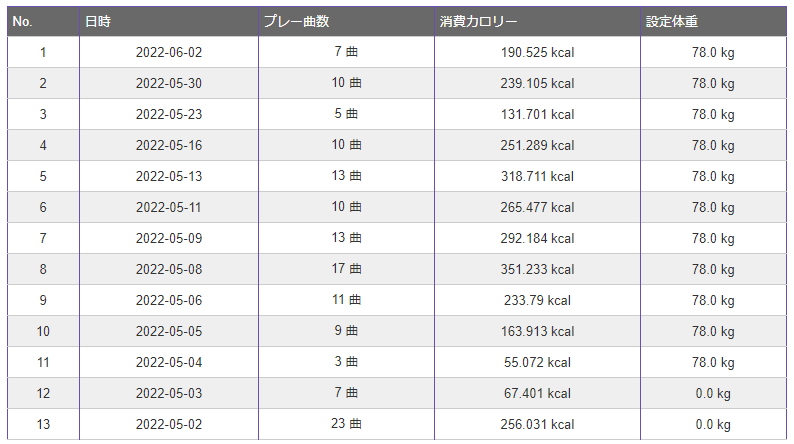Click the 55.072 kcal cell
This screenshot has height=444, width=794.
pos(537,362)
